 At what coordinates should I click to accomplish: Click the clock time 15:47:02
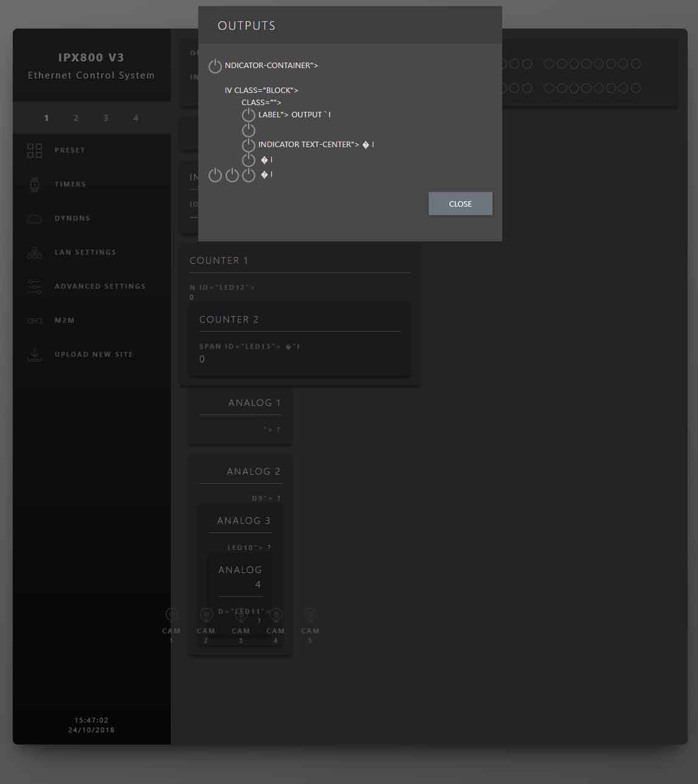pyautogui.click(x=91, y=720)
